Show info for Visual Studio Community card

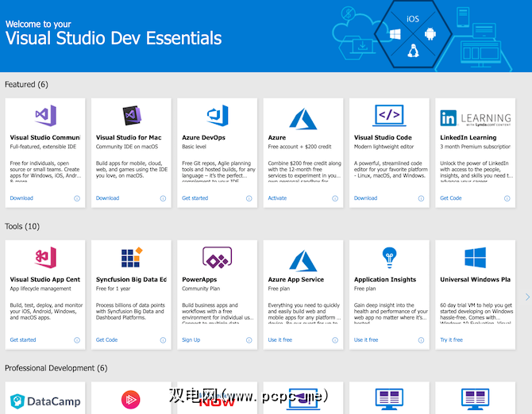[77, 198]
